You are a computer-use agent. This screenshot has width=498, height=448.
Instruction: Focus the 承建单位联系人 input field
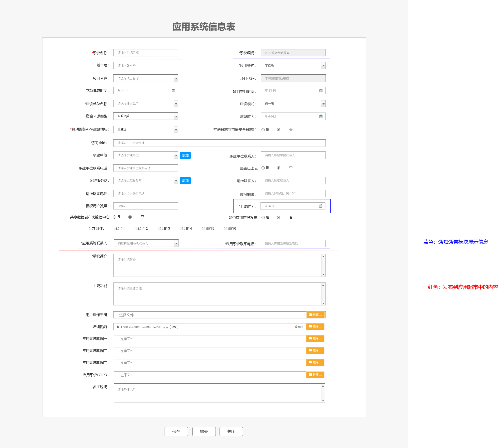pos(293,155)
